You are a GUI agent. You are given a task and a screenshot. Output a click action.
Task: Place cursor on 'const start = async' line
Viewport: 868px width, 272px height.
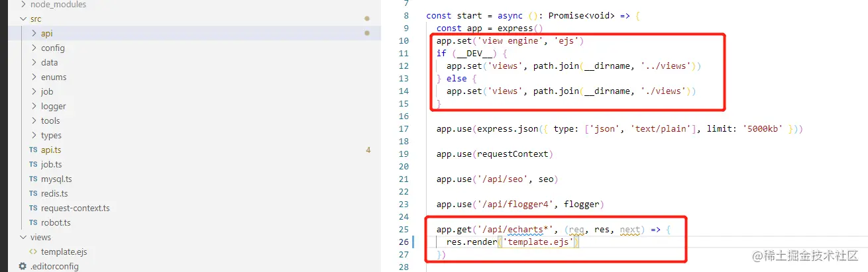coord(532,16)
